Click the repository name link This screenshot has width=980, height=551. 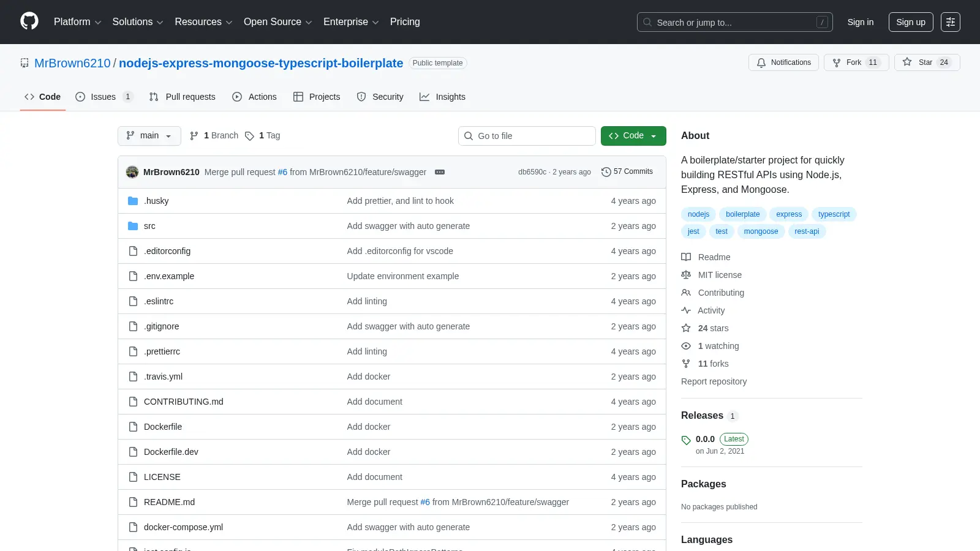tap(261, 63)
